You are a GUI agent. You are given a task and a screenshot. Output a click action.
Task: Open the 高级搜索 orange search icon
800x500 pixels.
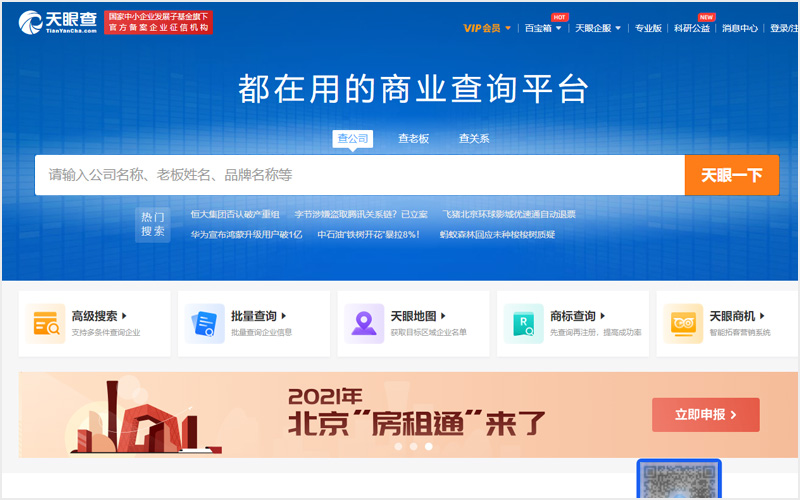[45, 323]
